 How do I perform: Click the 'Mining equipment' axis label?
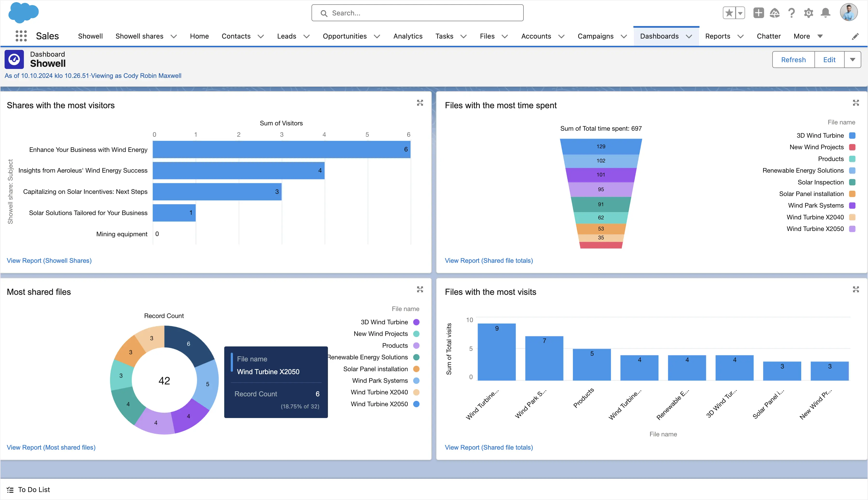click(122, 234)
